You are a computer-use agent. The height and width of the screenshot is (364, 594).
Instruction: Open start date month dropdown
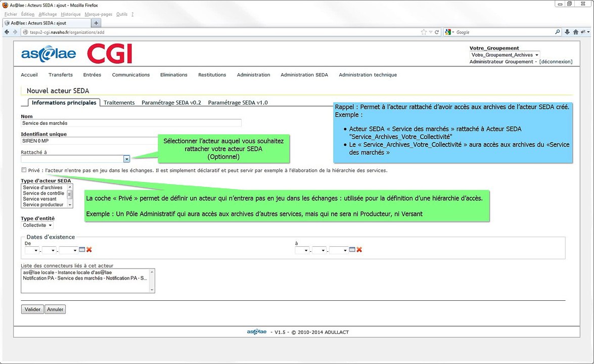[49, 250]
